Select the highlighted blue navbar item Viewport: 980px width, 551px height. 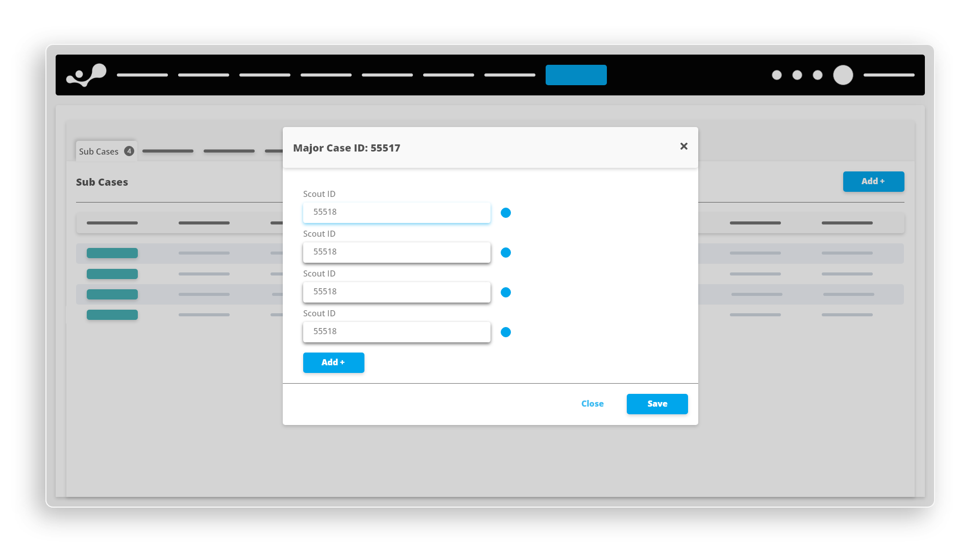point(576,75)
